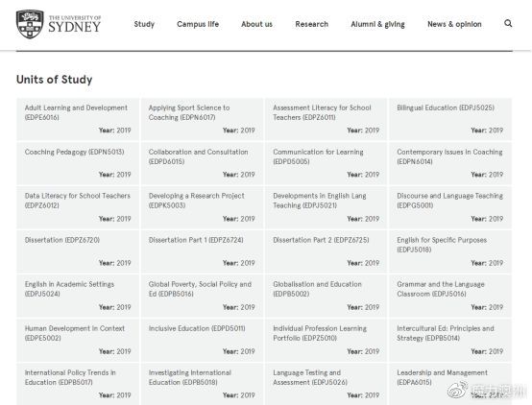Open Inclusive Education (EDPD5011) unit
The width and height of the screenshot is (532, 405).
[202, 340]
